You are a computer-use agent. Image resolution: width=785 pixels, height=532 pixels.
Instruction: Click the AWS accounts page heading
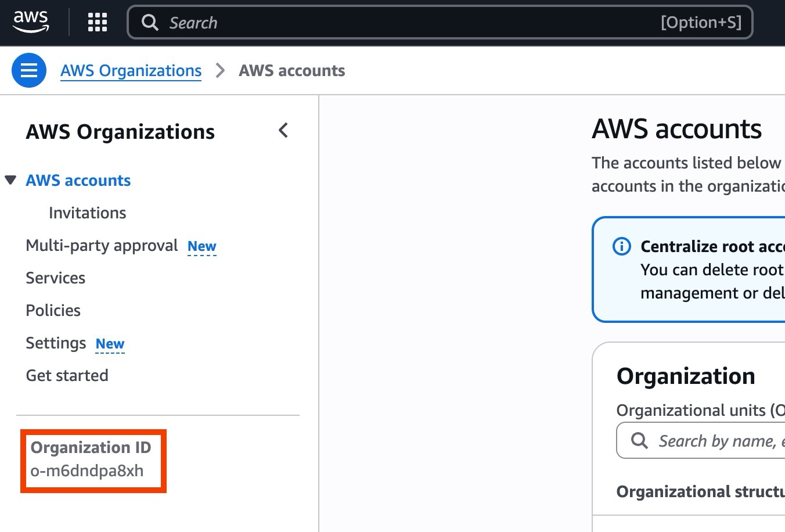coord(677,128)
